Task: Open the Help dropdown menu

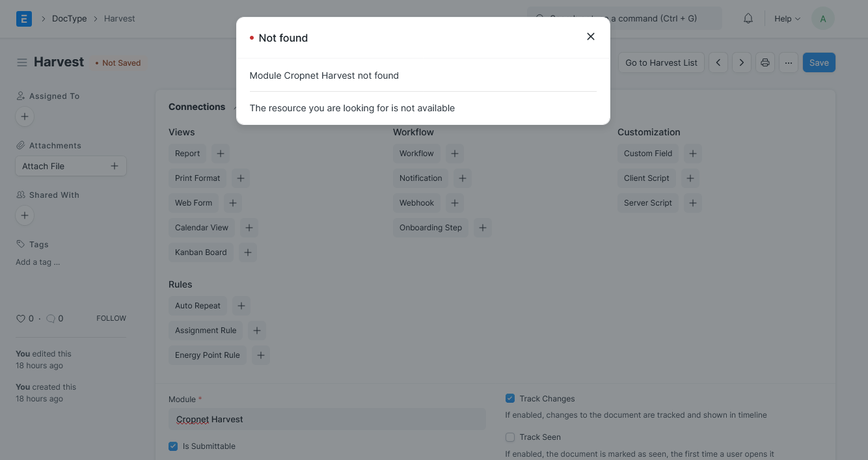Action: [786, 18]
